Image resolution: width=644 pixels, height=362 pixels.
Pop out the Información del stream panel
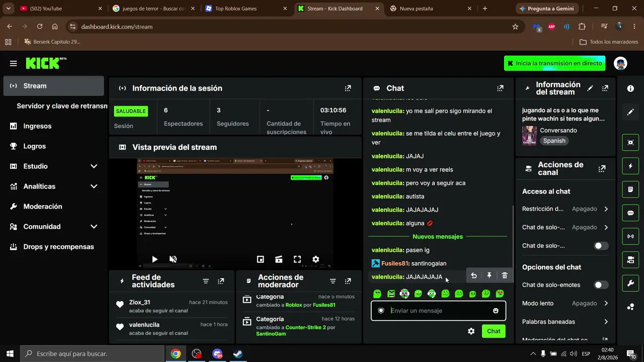(x=605, y=88)
